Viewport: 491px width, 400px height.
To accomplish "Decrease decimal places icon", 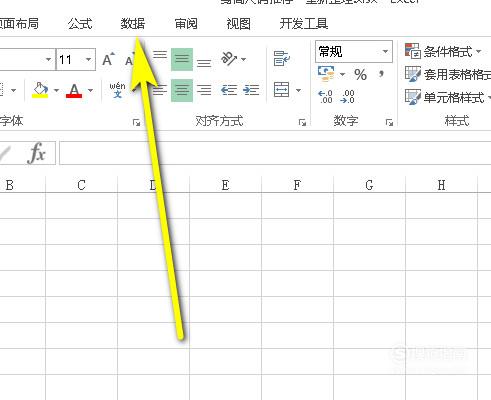I will pos(348,97).
